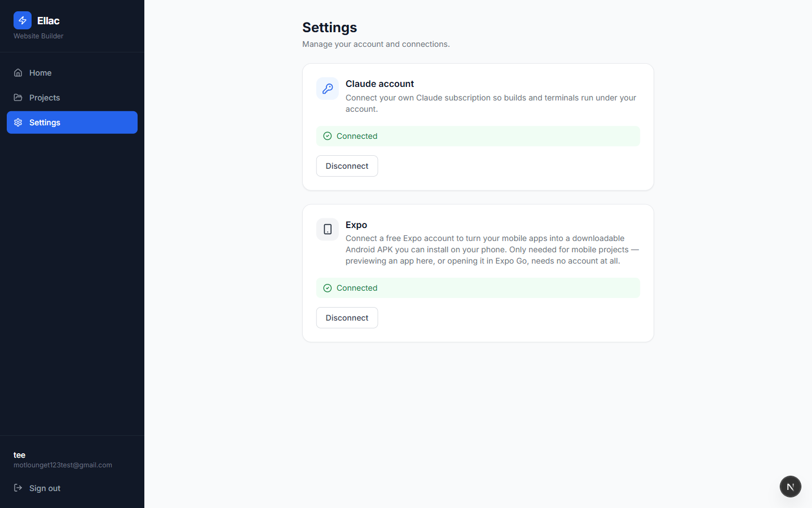Disconnect the Claude account
The height and width of the screenshot is (508, 812).
click(347, 166)
